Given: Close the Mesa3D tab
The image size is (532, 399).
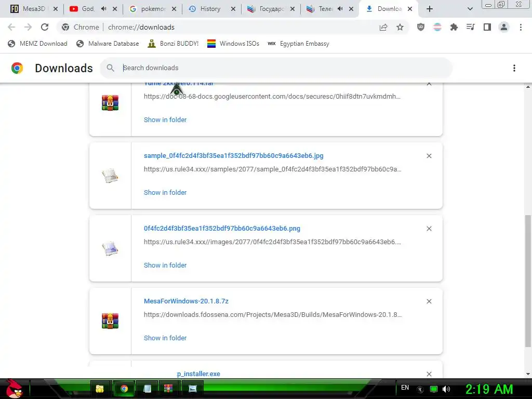Looking at the screenshot, I should tap(56, 9).
